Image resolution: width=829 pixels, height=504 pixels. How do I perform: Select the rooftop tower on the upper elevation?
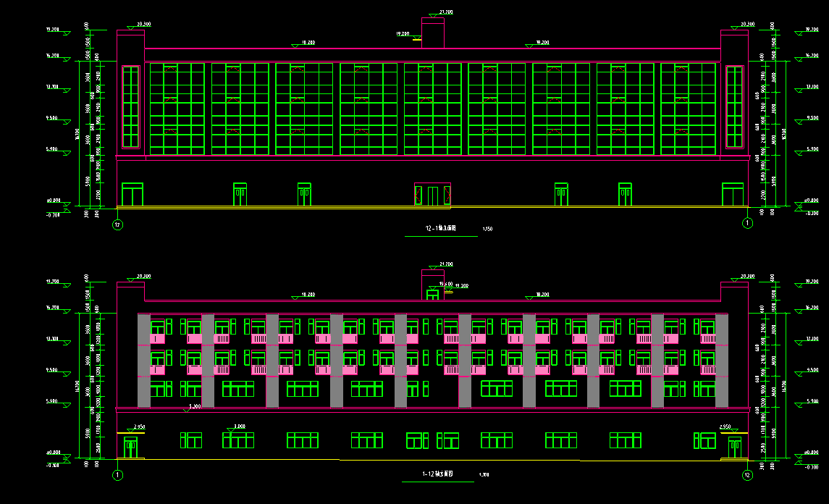[x=432, y=35]
